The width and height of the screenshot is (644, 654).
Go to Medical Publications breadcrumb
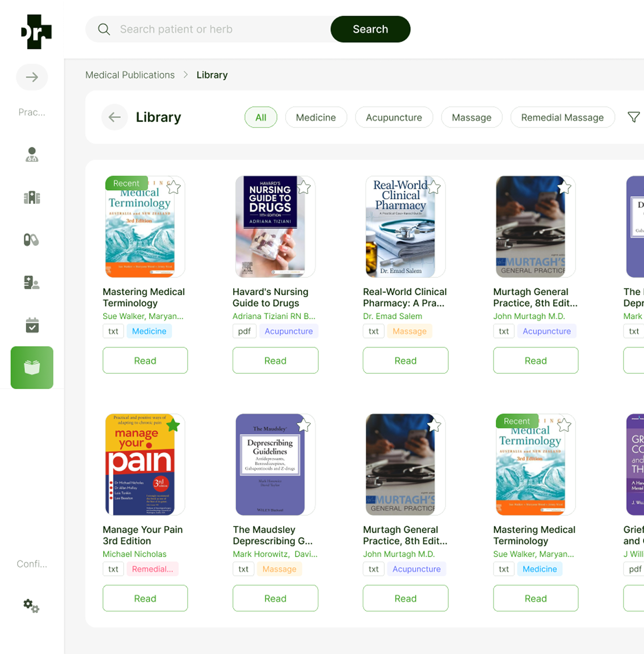pos(130,75)
